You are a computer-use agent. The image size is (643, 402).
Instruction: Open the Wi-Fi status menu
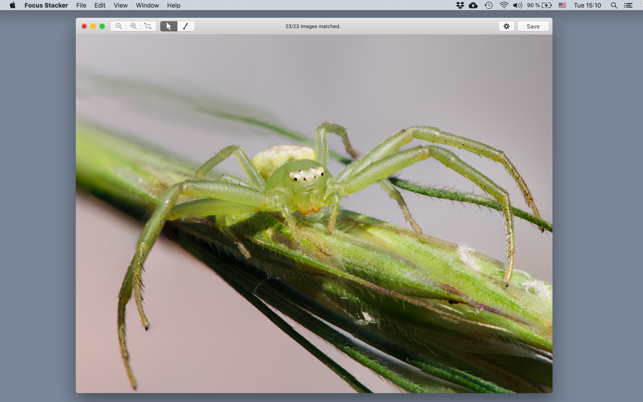[x=503, y=5]
